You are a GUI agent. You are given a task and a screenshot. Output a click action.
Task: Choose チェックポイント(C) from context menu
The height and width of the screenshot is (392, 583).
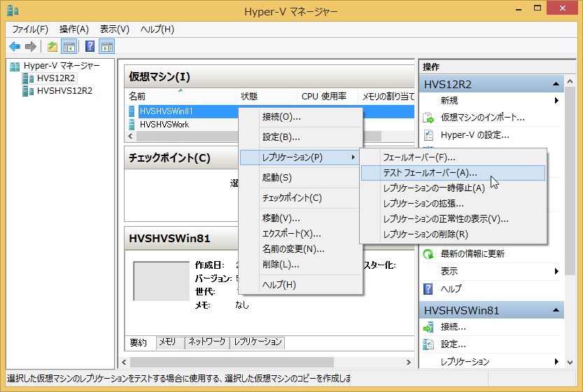[301, 198]
